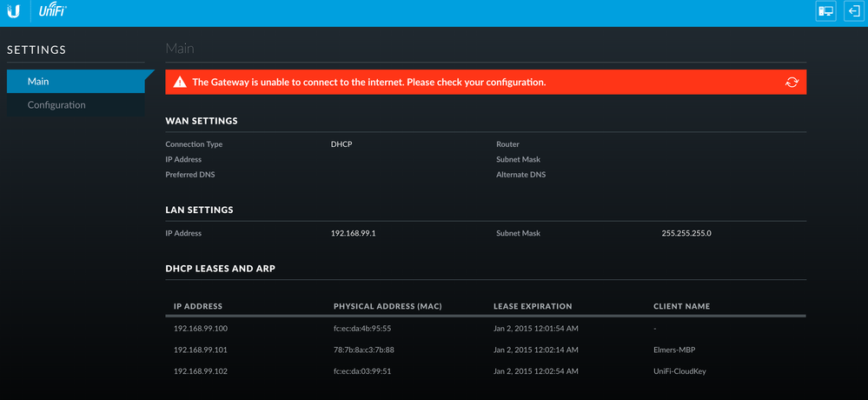Click subnet mask value 255.255.255.0

pos(686,233)
